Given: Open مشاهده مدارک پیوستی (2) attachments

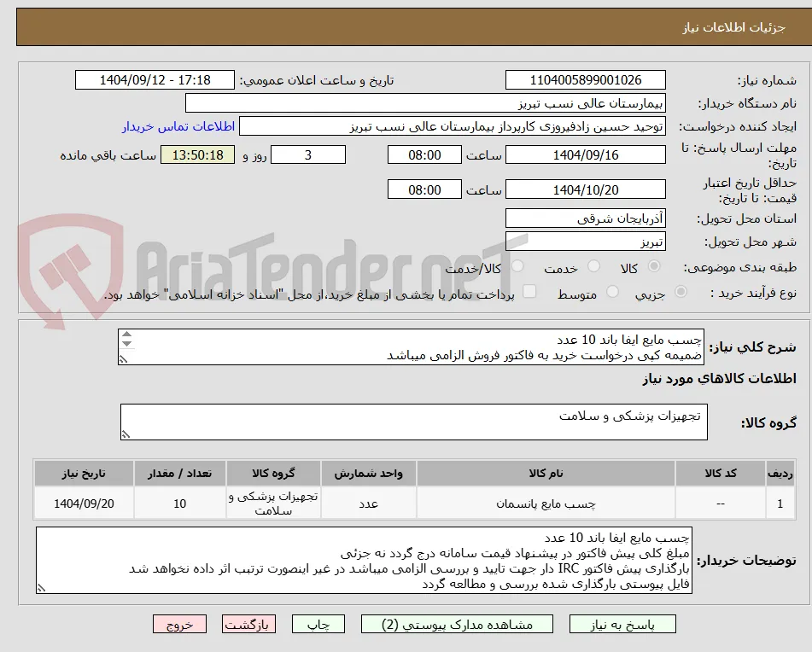Looking at the screenshot, I should 457,624.
